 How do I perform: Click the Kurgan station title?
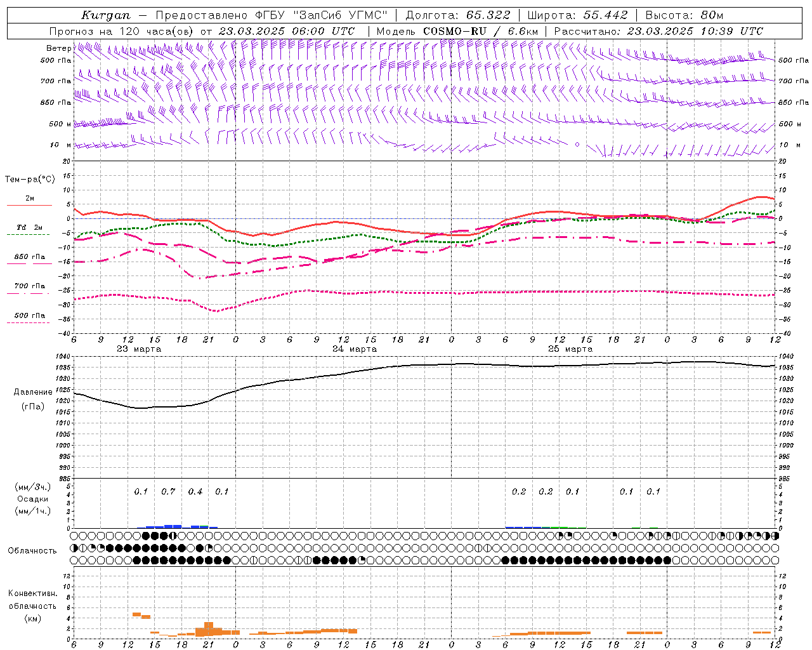106,15
